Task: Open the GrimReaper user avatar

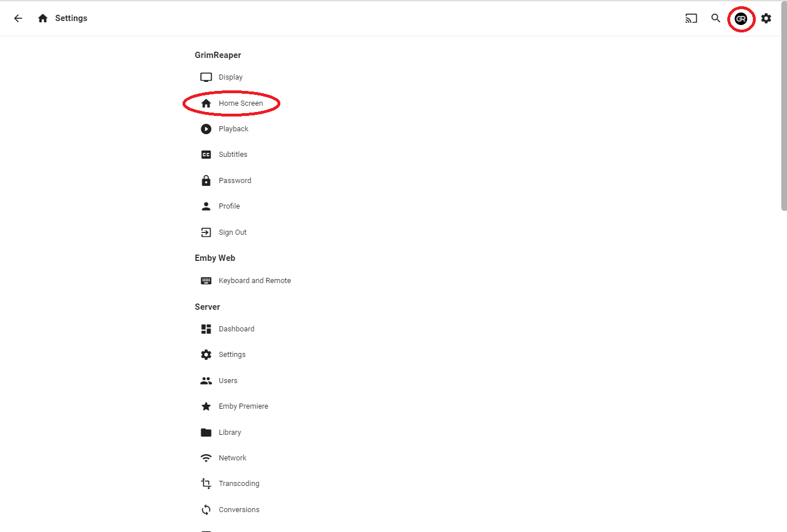Action: tap(741, 19)
